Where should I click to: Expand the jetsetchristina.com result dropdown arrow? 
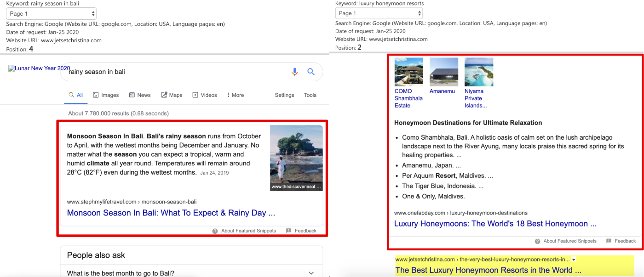[x=573, y=259]
